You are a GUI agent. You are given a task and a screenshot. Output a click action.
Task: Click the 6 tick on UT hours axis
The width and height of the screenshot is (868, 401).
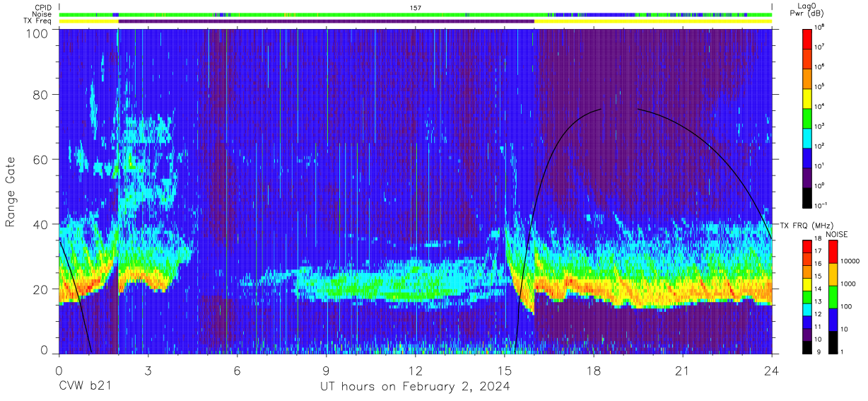coord(237,371)
